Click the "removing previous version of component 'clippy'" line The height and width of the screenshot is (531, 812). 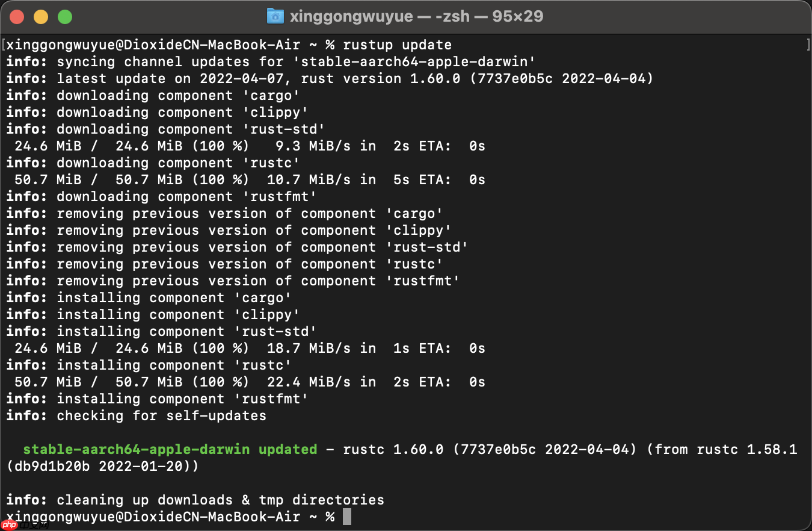point(254,231)
